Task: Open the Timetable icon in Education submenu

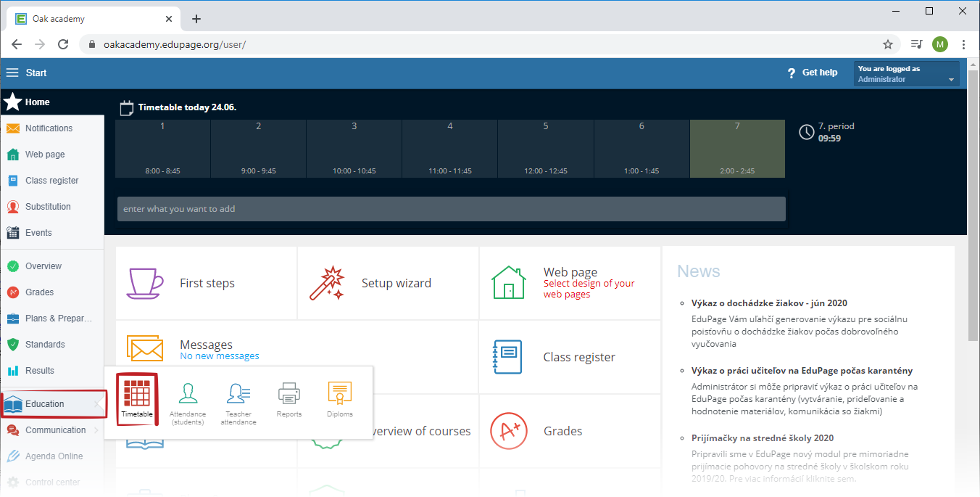Action: 137,394
